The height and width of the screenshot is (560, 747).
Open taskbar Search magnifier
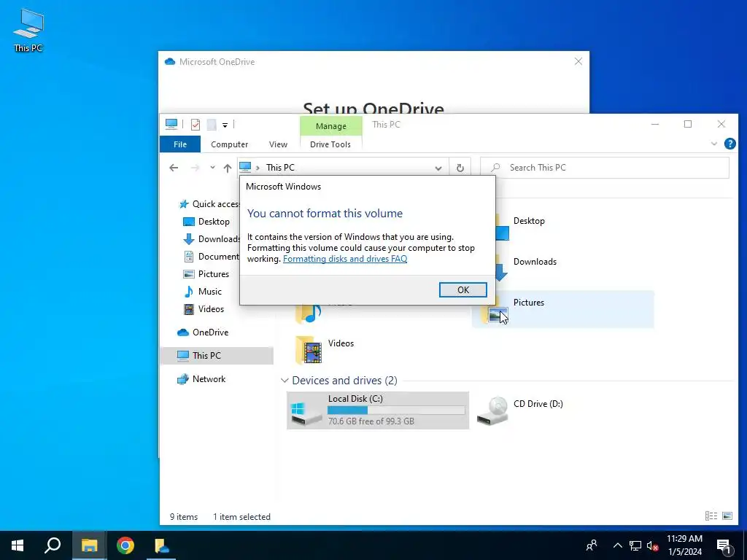[53, 545]
